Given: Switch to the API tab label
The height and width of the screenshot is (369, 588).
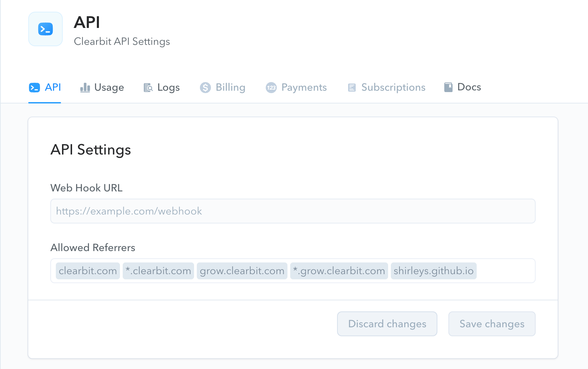Looking at the screenshot, I should click(53, 87).
